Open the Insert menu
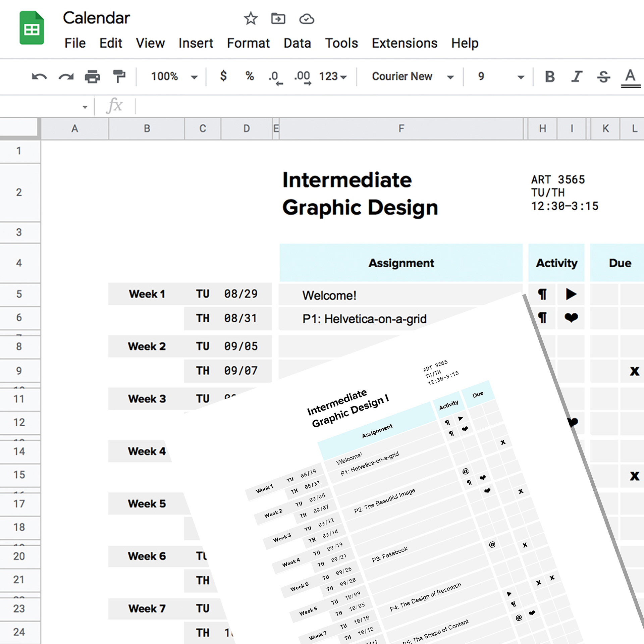 [x=196, y=43]
